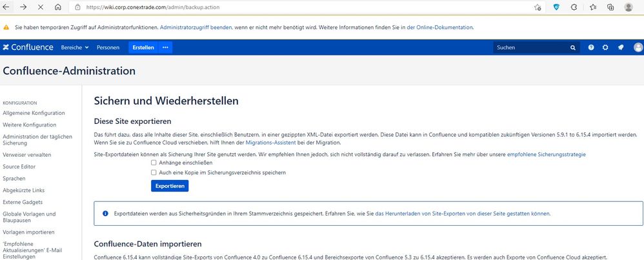
Task: Open browser profile avatar
Action: click(x=629, y=7)
